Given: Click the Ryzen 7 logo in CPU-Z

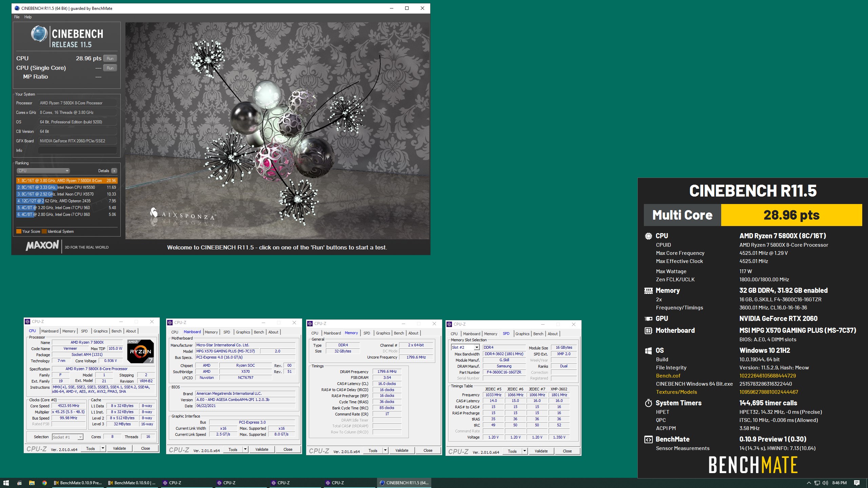Looking at the screenshot, I should [140, 351].
